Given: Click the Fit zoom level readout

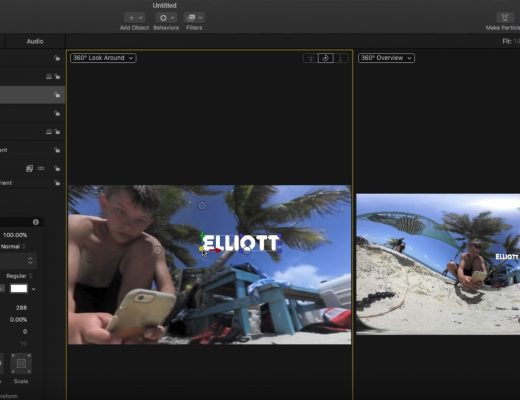Looking at the screenshot, I should pos(511,41).
